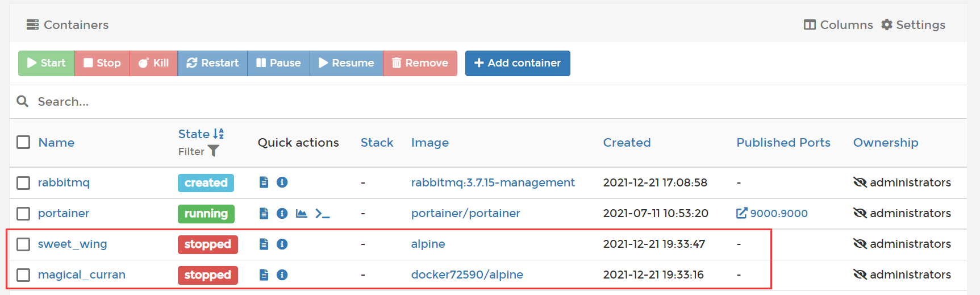
Task: Click the State filter funnel icon
Action: [213, 151]
